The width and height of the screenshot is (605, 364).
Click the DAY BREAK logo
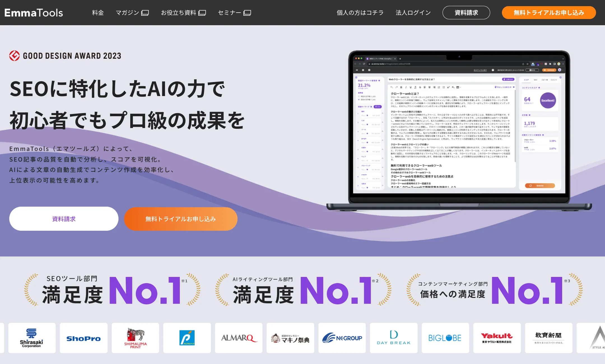click(394, 338)
